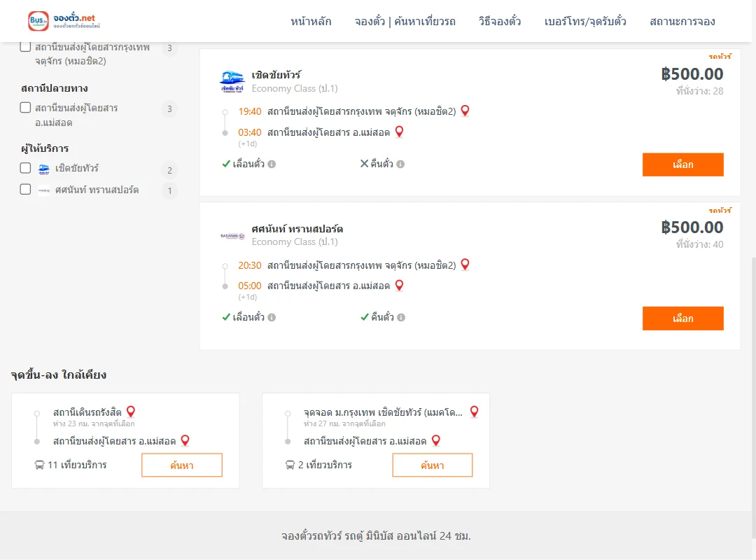Image resolution: width=756 pixels, height=560 pixels.
Task: Click green check beside เลื่อนตั๋ว on ศศนันท์ trip
Action: coord(226,317)
